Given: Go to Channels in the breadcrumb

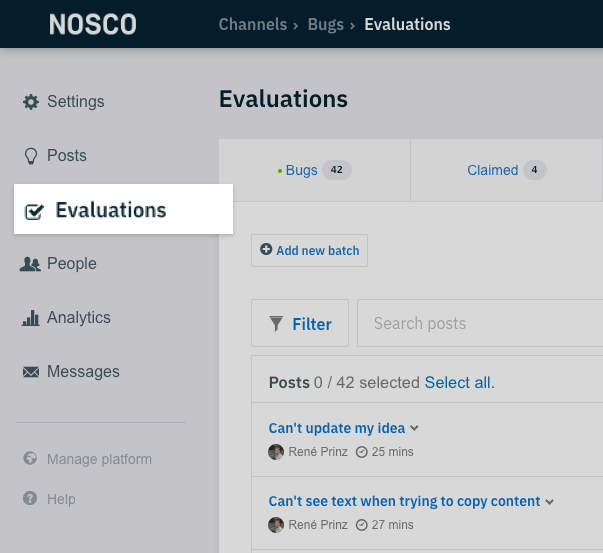Looking at the screenshot, I should pyautogui.click(x=253, y=25).
